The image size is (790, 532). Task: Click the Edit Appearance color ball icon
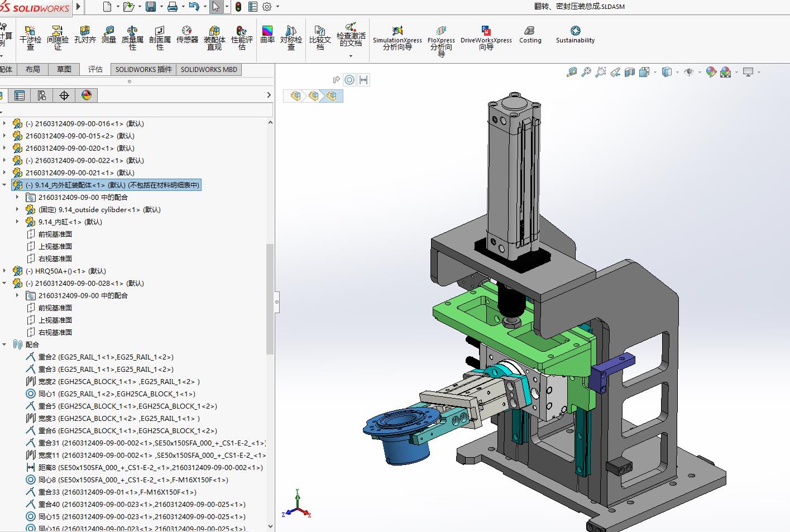711,72
